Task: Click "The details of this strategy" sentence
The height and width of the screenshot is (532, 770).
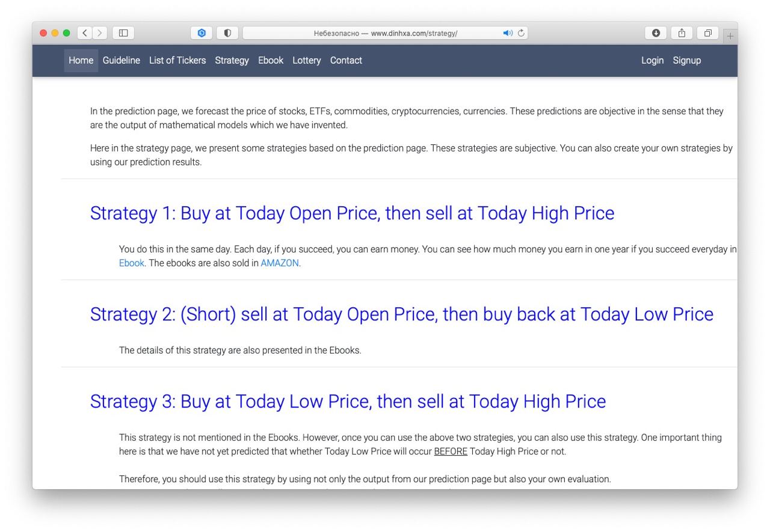Action: (x=240, y=350)
